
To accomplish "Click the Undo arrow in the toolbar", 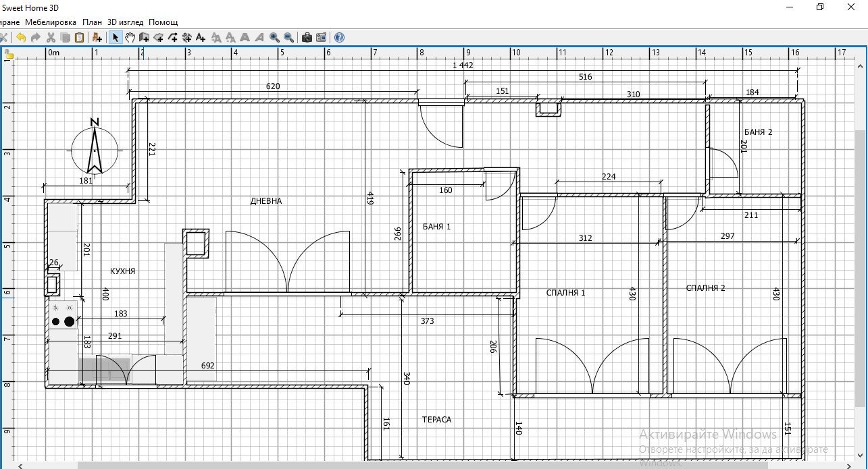I will pyautogui.click(x=21, y=38).
